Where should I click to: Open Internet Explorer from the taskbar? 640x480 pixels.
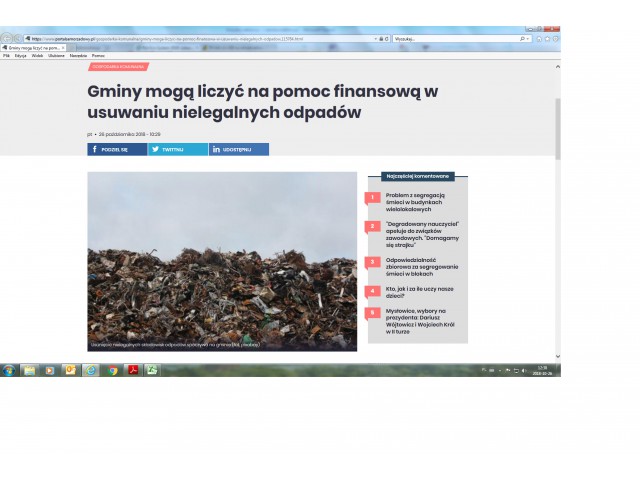click(x=91, y=370)
